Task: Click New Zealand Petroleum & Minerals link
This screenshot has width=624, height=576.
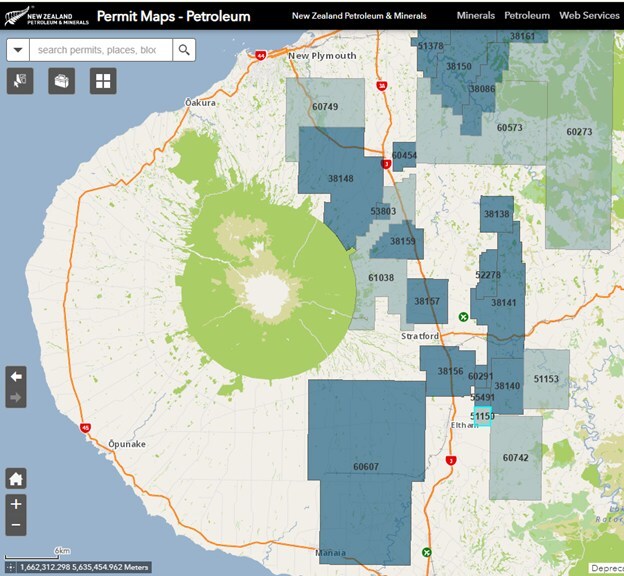Action: (x=358, y=16)
